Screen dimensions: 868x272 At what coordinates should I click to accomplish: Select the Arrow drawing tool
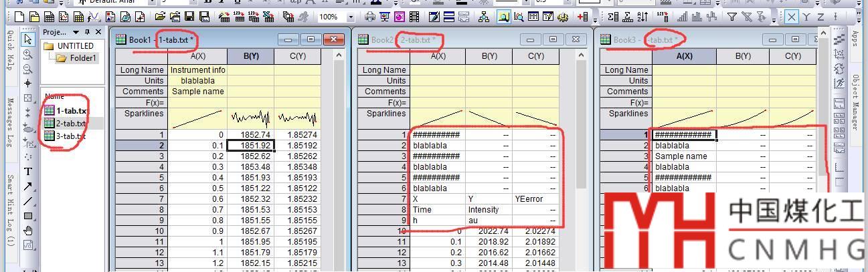28,186
